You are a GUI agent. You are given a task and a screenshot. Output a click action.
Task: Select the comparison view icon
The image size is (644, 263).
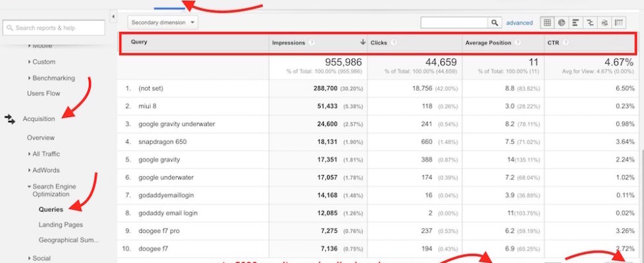click(590, 22)
